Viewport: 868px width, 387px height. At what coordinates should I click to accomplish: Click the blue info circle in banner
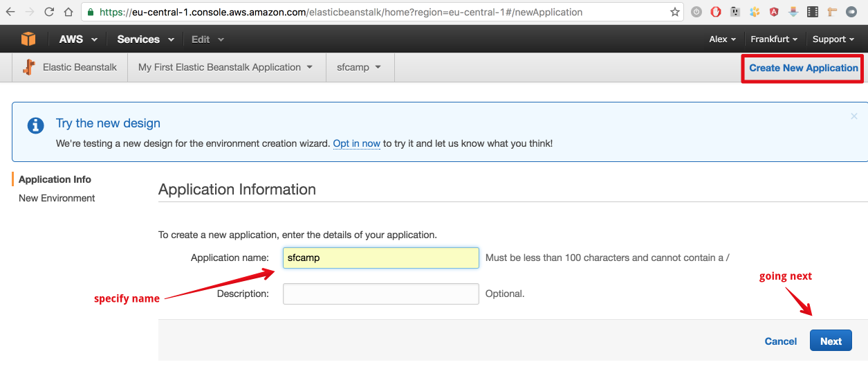coord(35,125)
